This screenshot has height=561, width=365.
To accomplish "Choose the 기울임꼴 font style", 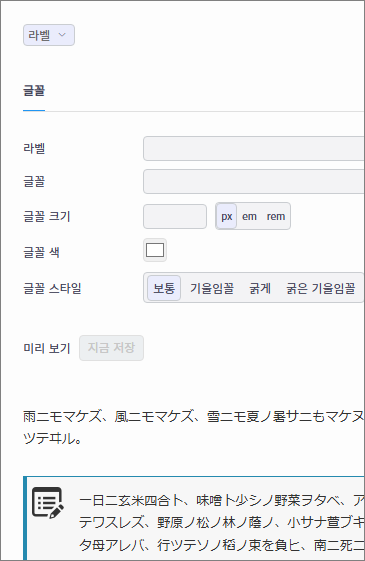I will tap(212, 288).
